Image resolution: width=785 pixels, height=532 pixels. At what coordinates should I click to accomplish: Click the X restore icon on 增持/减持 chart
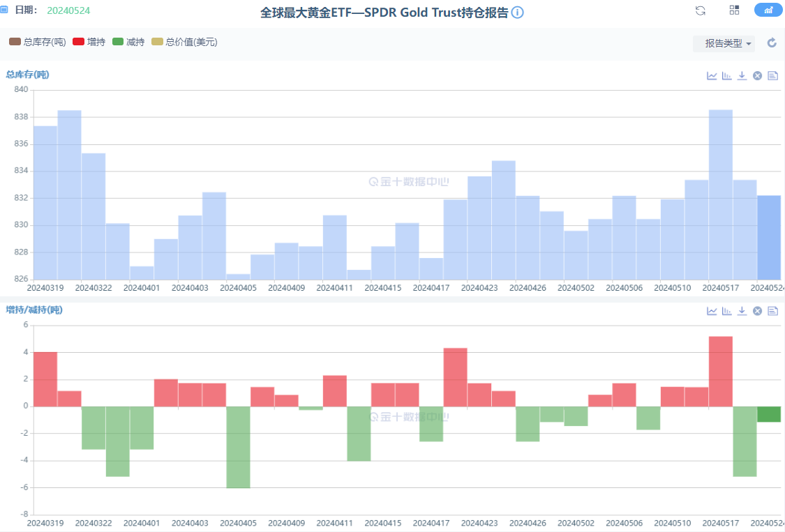click(x=758, y=311)
